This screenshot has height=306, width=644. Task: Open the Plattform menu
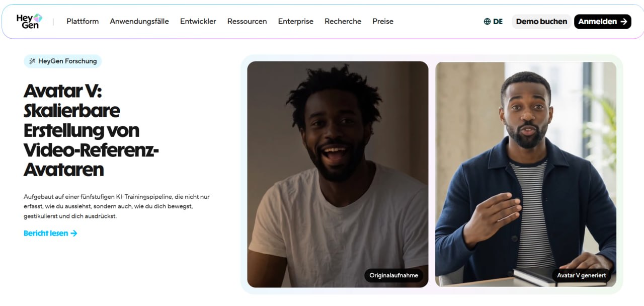[x=83, y=22]
